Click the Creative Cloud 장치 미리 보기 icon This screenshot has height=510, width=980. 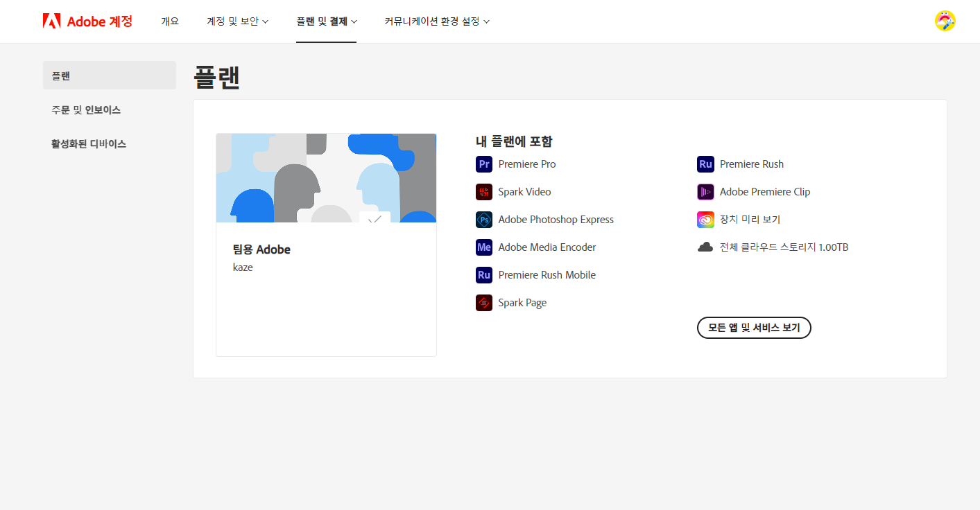click(705, 220)
